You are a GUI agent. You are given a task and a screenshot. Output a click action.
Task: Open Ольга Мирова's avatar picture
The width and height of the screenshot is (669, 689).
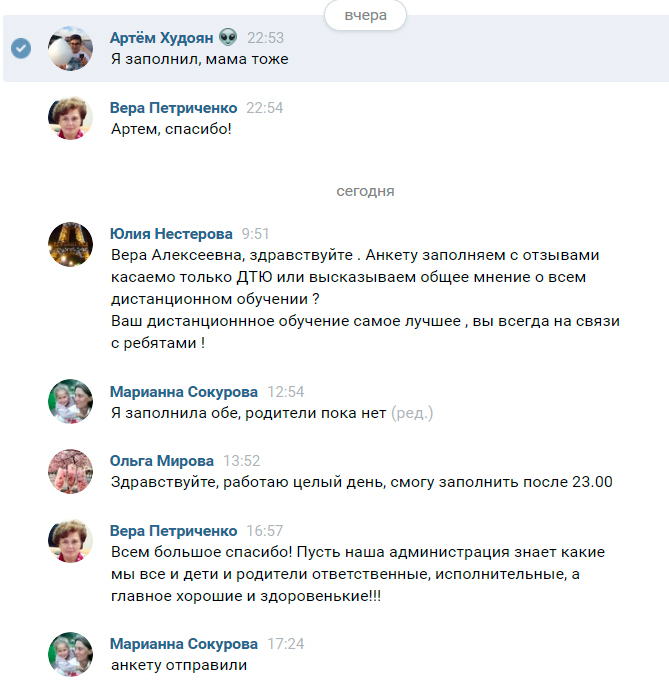[x=70, y=471]
